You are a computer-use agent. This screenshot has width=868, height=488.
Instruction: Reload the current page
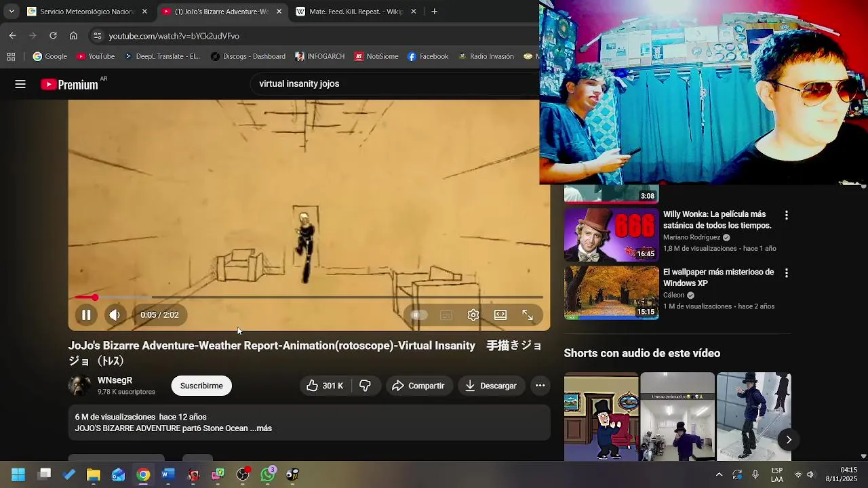point(53,35)
